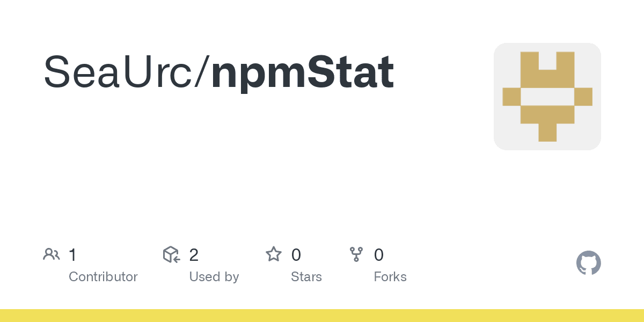This screenshot has height=322, width=644.
Task: Click the Forks branch icon
Action: pyautogui.click(x=356, y=254)
